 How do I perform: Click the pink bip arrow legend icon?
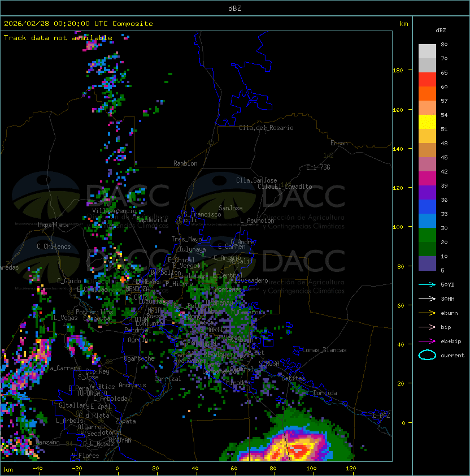[427, 327]
